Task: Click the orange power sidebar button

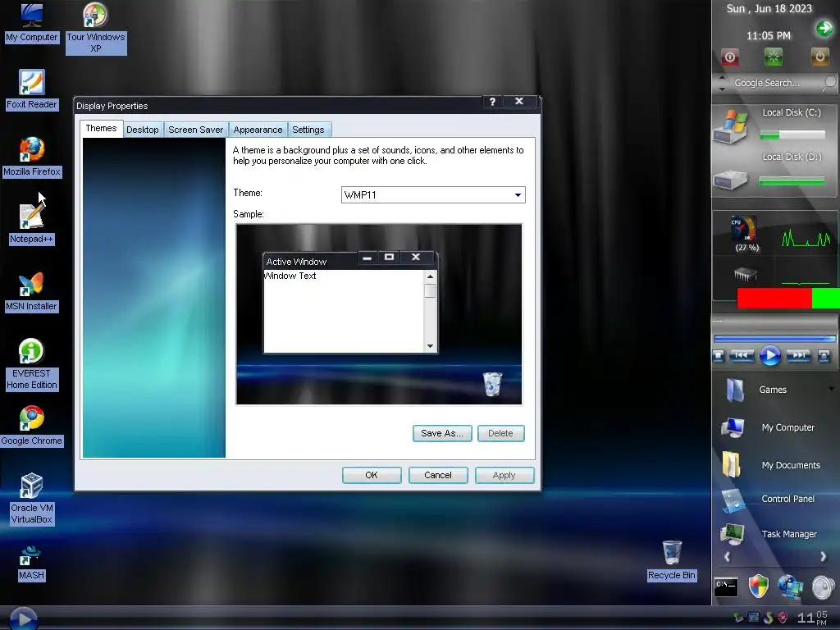Action: (x=819, y=57)
